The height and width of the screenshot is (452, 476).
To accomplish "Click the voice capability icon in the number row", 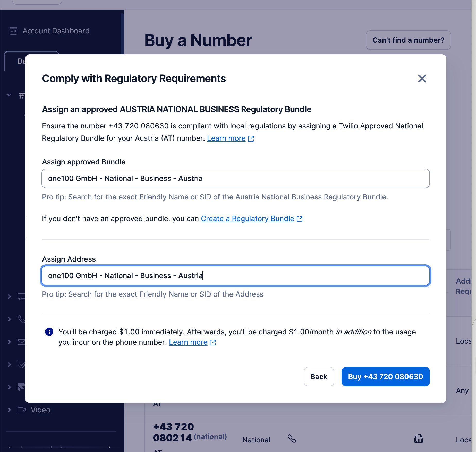I will (x=293, y=439).
